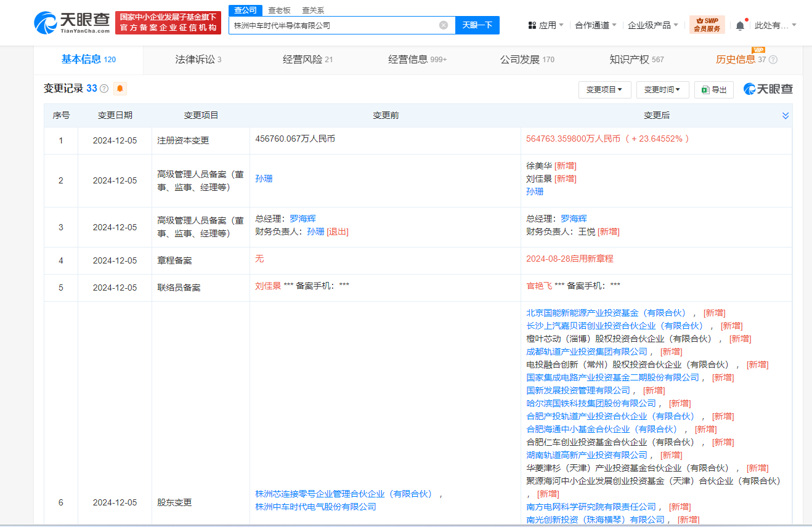Select 华菱津杉（天津）产业投资基金 entry
812x527 pixels.
pos(628,468)
